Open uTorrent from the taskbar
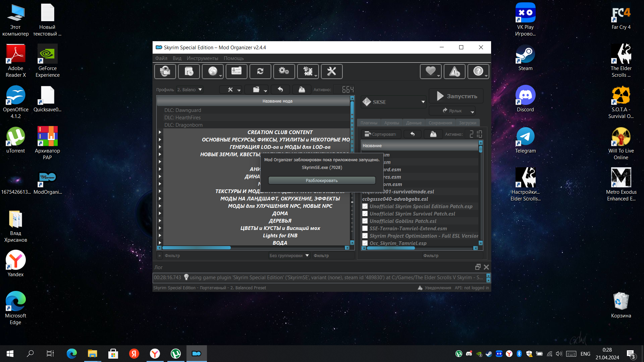Screen dimensions: 644x362 [x=176, y=354]
